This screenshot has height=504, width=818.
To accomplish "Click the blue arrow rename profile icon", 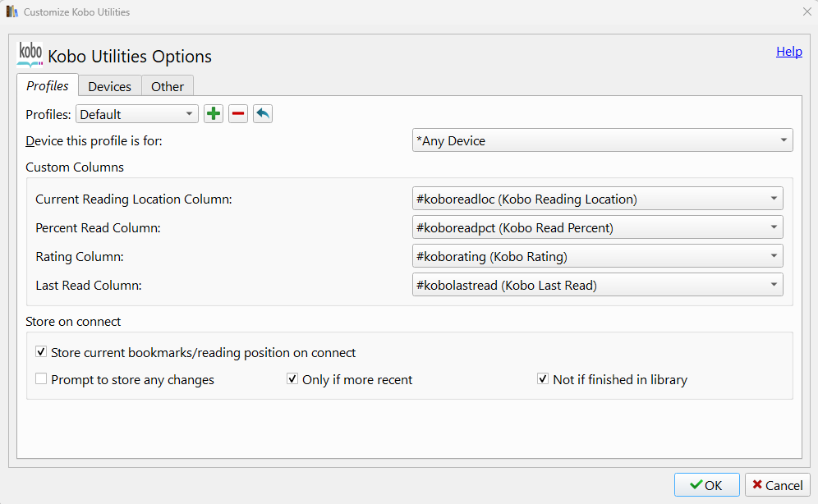I will [x=263, y=114].
